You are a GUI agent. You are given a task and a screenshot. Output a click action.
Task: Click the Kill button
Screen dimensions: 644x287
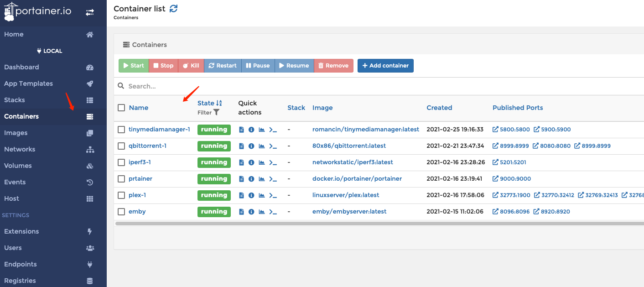pos(191,66)
